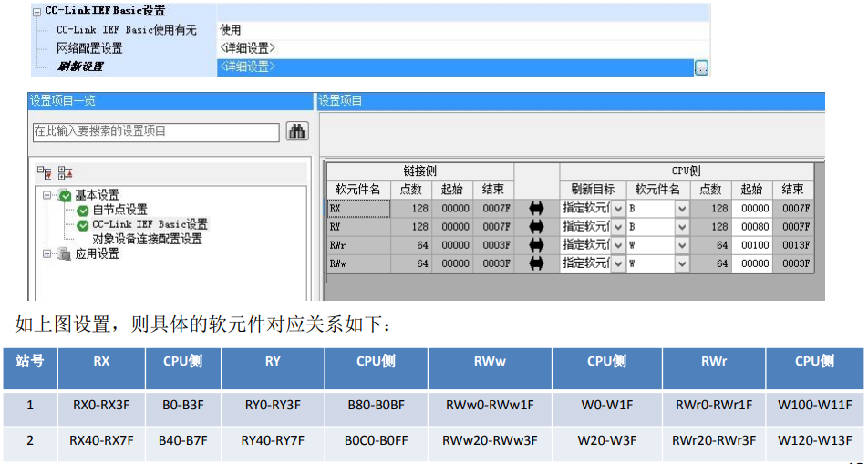Viewport: 868px width, 464px height.
Task: Select the 对象设备连接配置设置 tree item
Action: (x=148, y=239)
